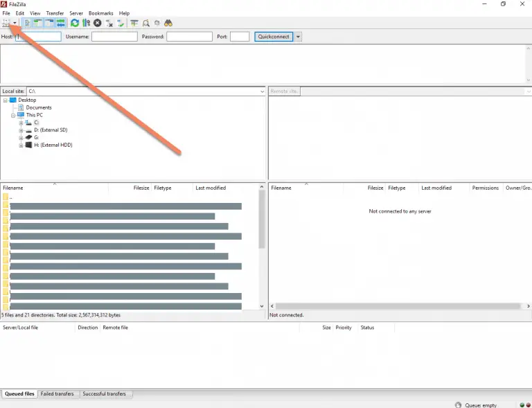Focus the Username input field
This screenshot has width=532, height=408.
point(114,37)
